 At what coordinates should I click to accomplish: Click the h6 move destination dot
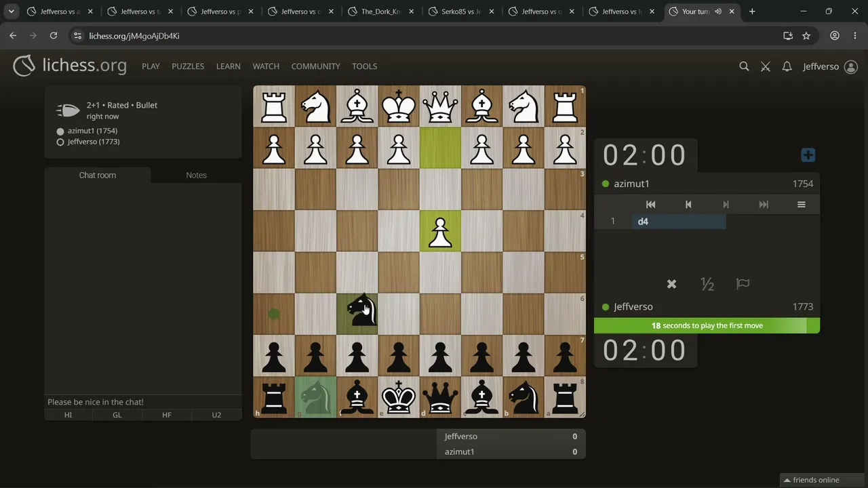pyautogui.click(x=274, y=314)
